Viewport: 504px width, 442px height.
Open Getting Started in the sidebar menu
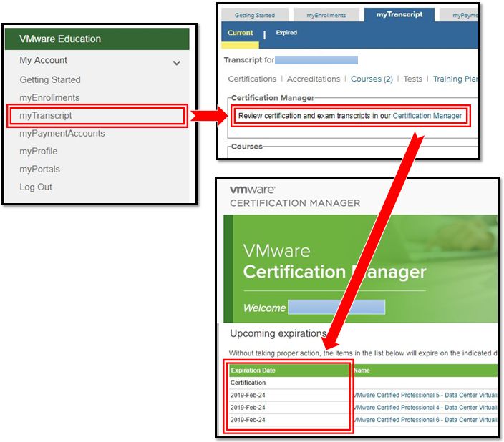[50, 79]
